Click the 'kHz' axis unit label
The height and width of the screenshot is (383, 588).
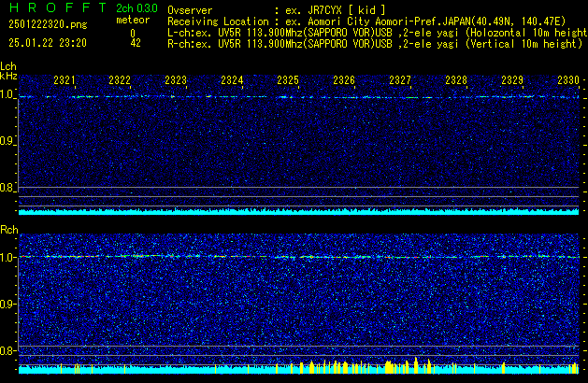point(8,76)
